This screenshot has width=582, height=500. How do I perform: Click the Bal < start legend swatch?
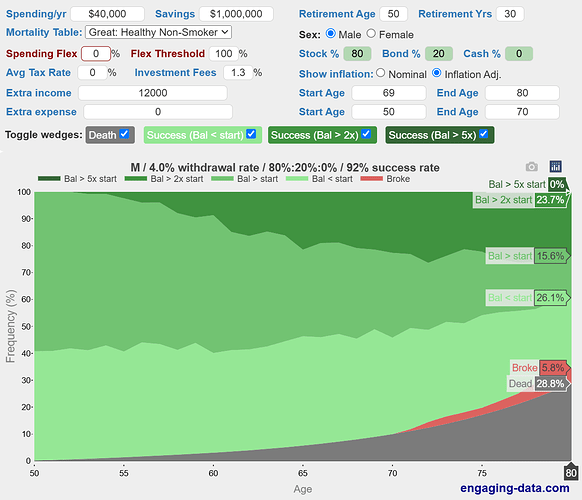[x=297, y=179]
